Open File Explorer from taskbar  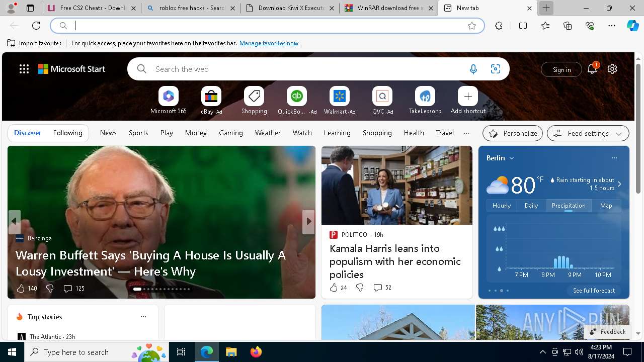[231, 352]
